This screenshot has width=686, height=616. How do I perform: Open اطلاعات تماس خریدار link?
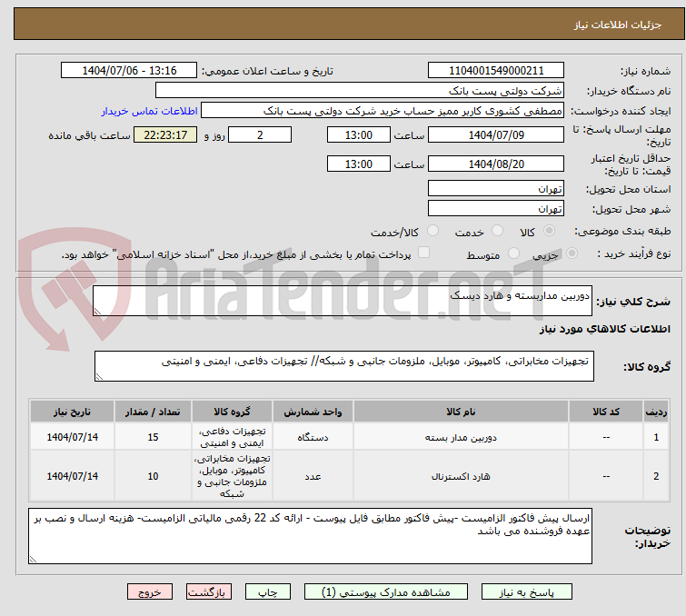(150, 111)
